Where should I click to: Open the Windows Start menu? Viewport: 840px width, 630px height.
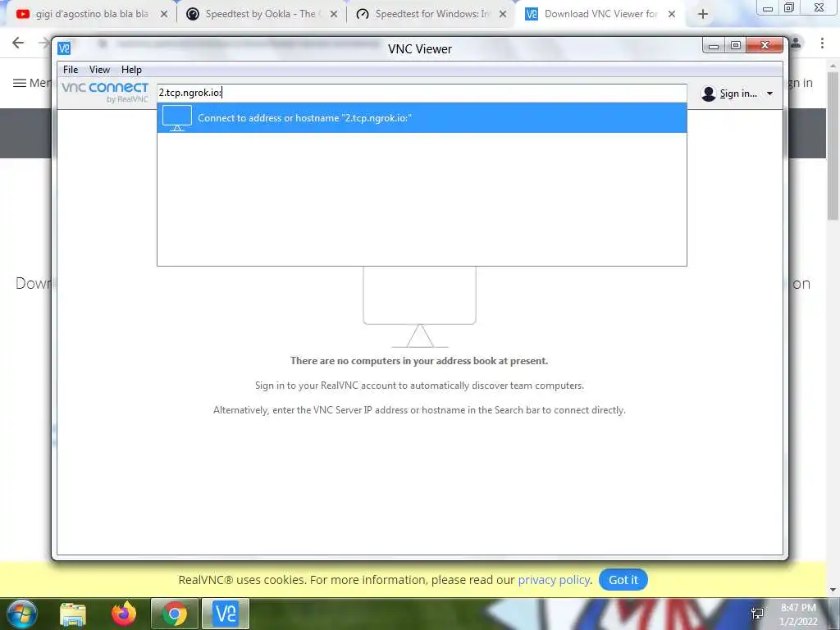[x=22, y=614]
